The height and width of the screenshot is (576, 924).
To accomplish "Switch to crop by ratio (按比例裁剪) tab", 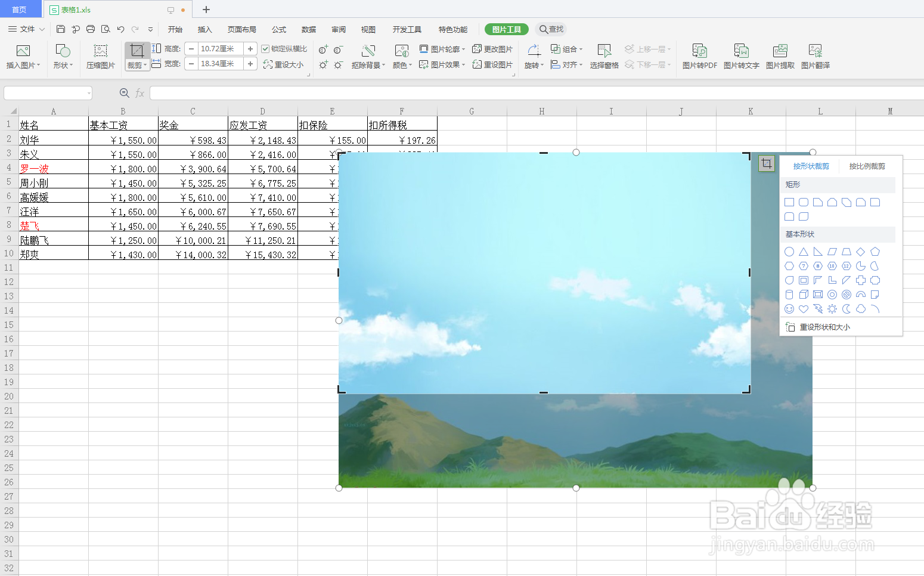I will point(867,166).
